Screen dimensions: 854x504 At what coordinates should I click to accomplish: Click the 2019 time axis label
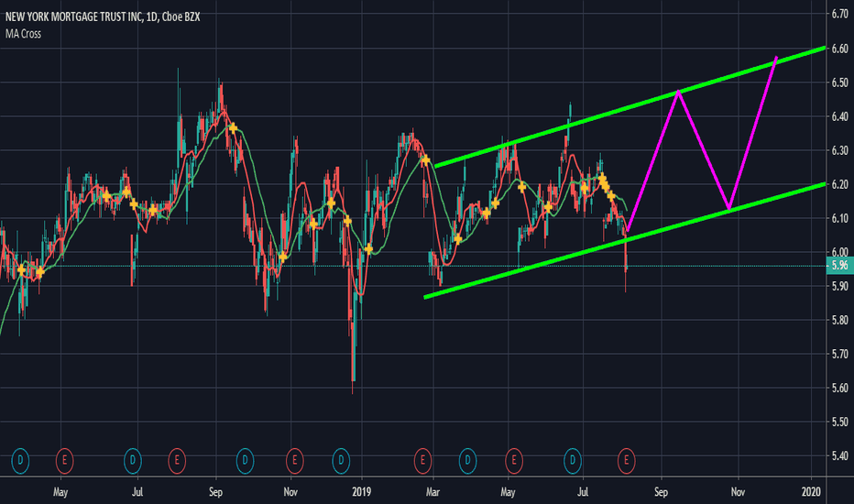pos(361,492)
